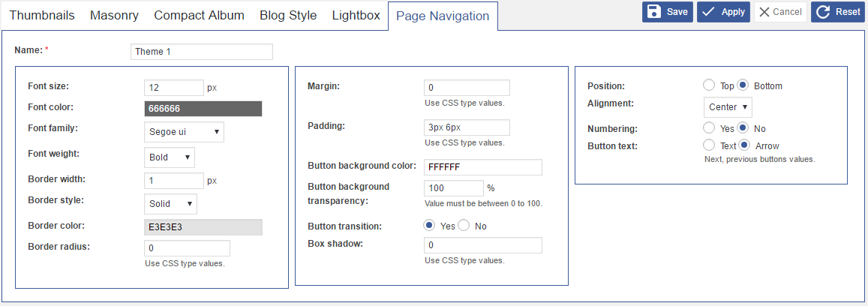Click the Save button with floppy disk icon
Image resolution: width=868 pixels, height=306 pixels.
[667, 12]
